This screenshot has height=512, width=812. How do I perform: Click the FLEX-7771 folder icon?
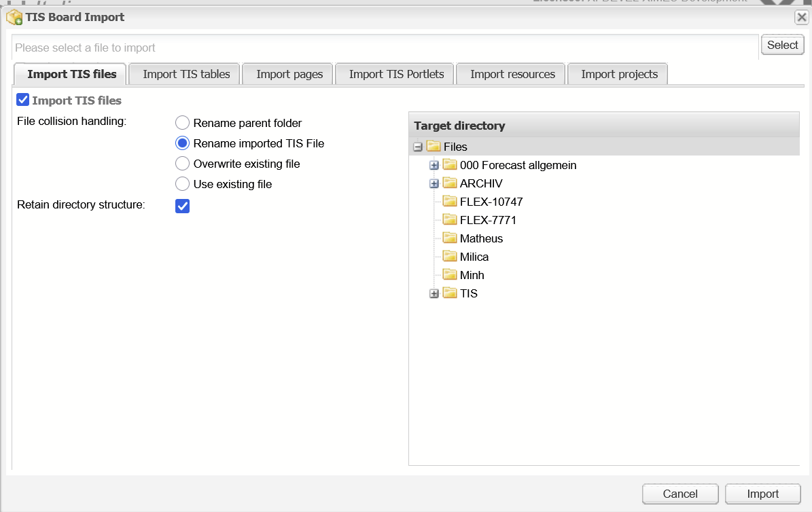450,219
